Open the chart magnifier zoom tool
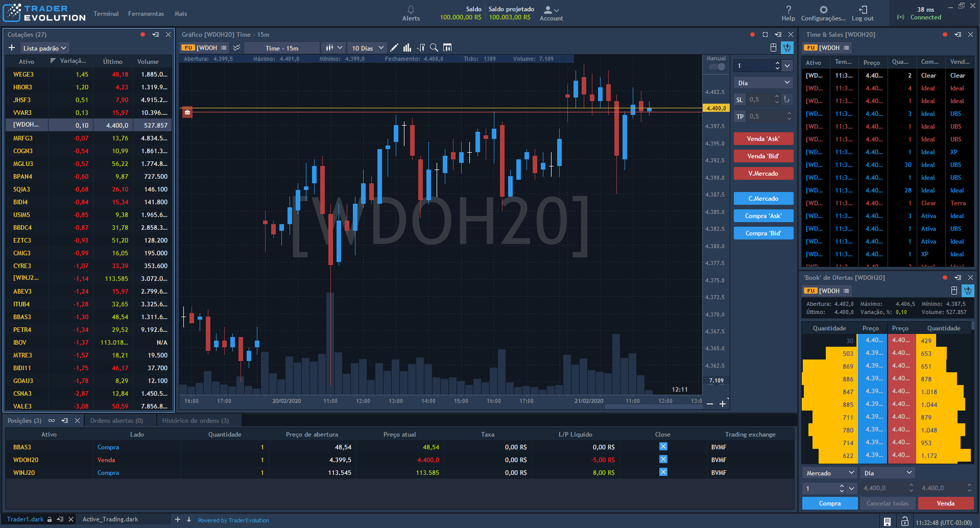The height and width of the screenshot is (528, 980). [434, 47]
